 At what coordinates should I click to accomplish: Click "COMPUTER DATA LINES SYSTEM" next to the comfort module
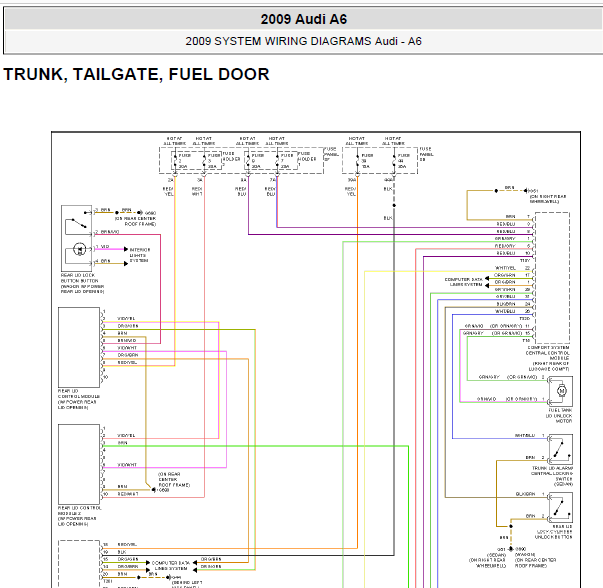[x=463, y=282]
